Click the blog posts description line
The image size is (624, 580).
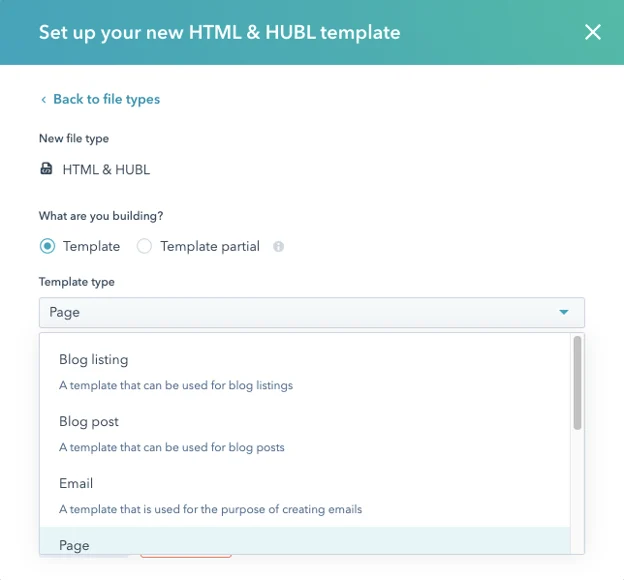coord(172,447)
